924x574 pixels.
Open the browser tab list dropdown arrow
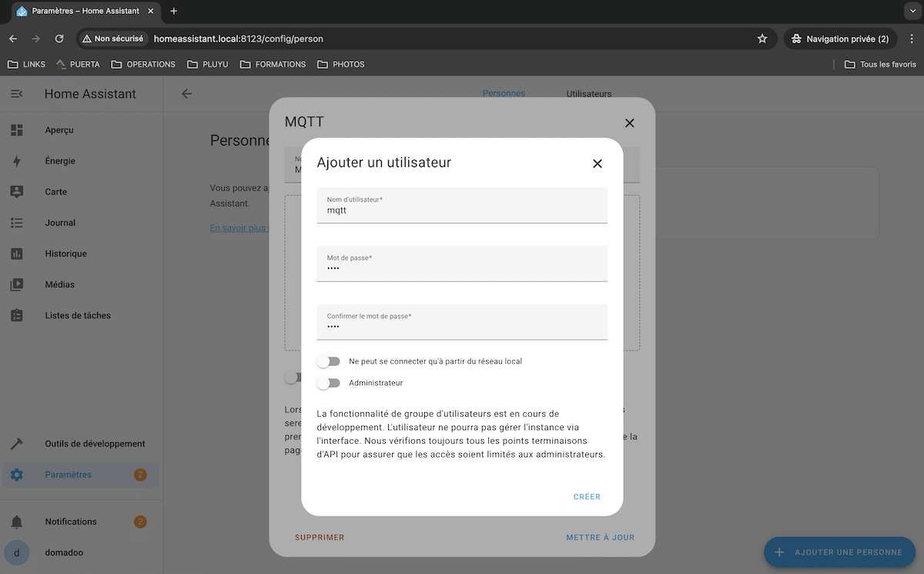912,11
